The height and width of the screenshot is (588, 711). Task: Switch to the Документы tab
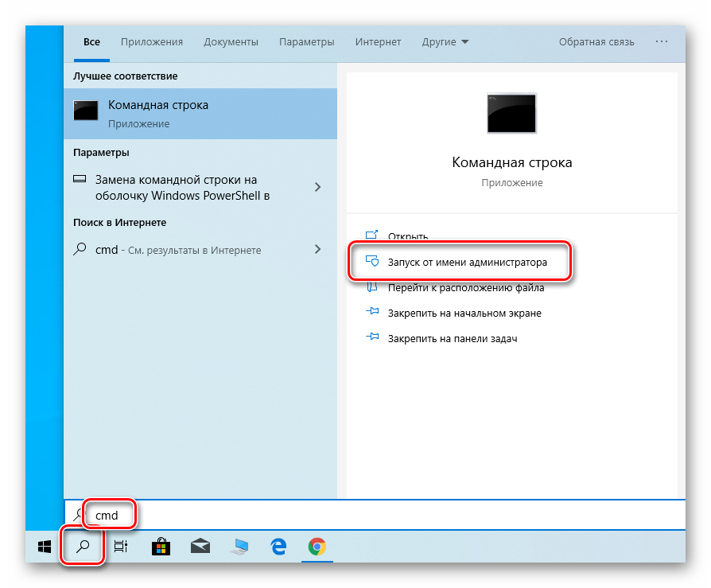pyautogui.click(x=231, y=41)
